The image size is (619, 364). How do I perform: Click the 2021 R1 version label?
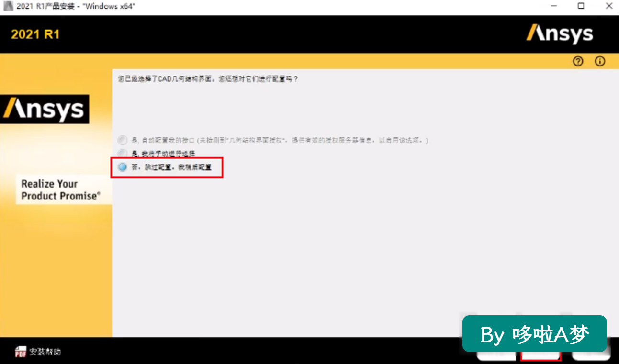coord(35,34)
